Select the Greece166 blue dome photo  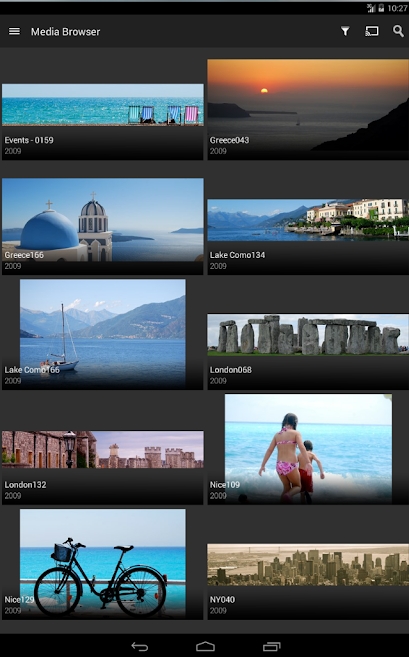point(103,226)
